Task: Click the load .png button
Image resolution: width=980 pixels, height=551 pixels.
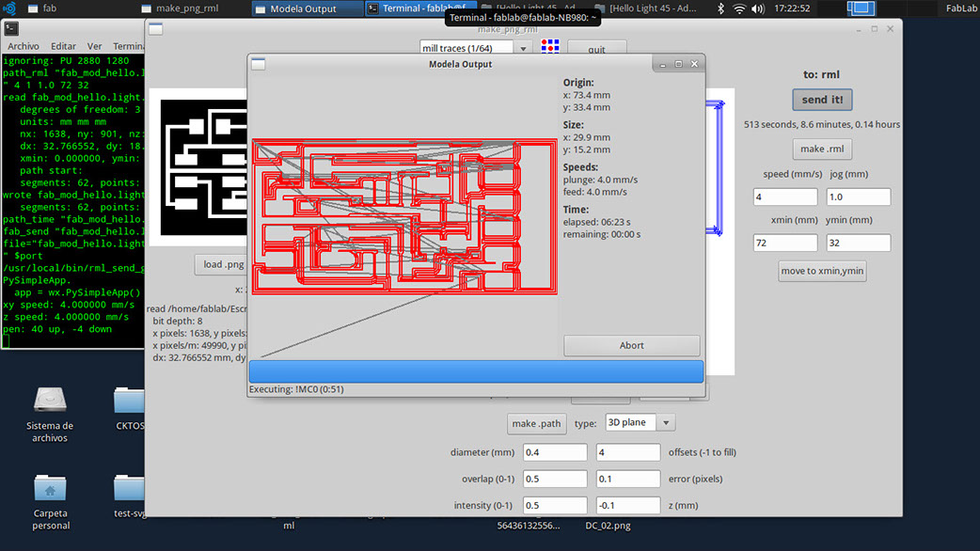Action: coord(223,264)
